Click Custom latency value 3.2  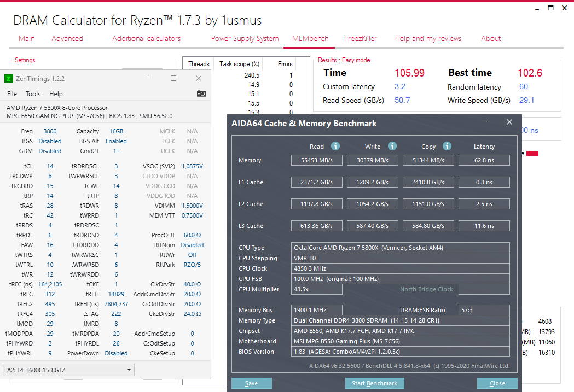[x=400, y=87]
